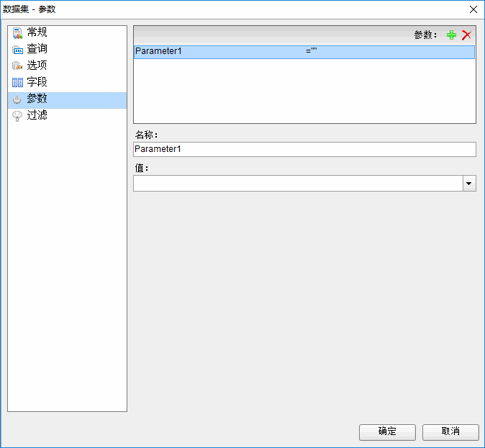Screen dimensions: 485x448
Task: Expand the 值 dropdown arrow
Action: (x=469, y=184)
